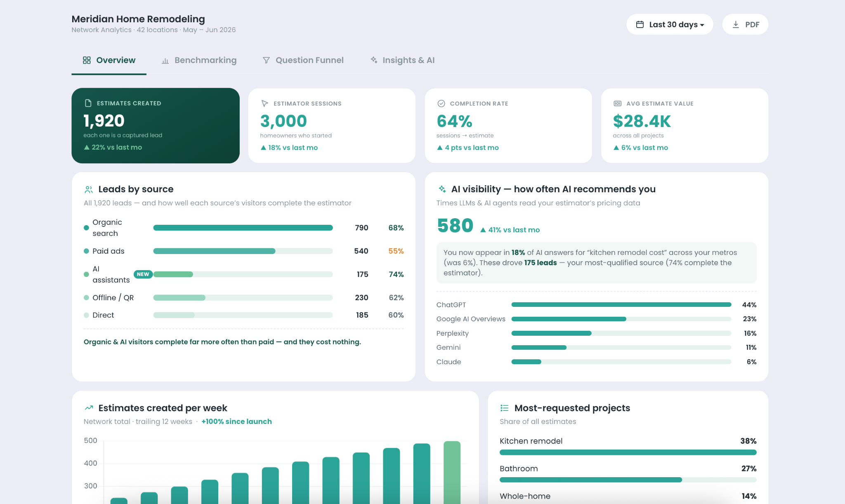This screenshot has width=845, height=504.
Task: Select the Estimator Sessions 3,000 card
Action: click(x=332, y=125)
